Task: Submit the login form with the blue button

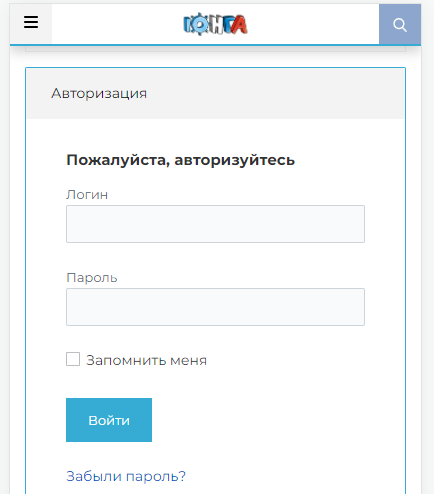Action: tap(109, 420)
